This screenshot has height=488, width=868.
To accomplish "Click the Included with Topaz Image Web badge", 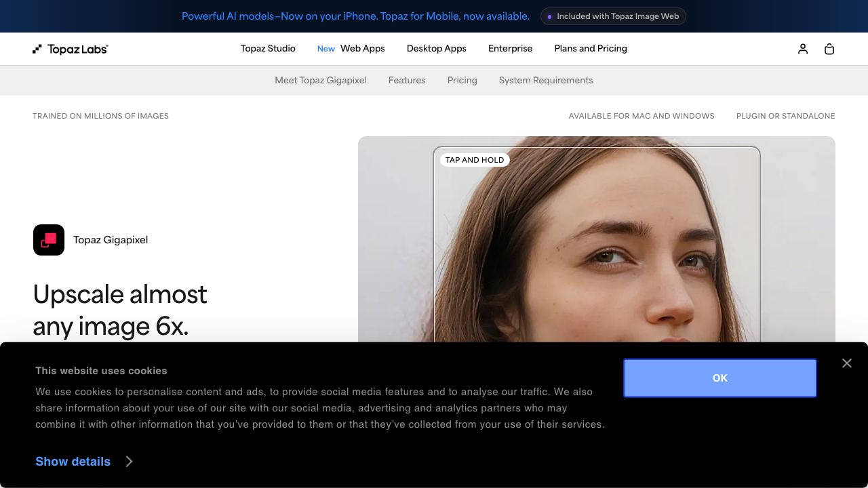I will pos(613,16).
